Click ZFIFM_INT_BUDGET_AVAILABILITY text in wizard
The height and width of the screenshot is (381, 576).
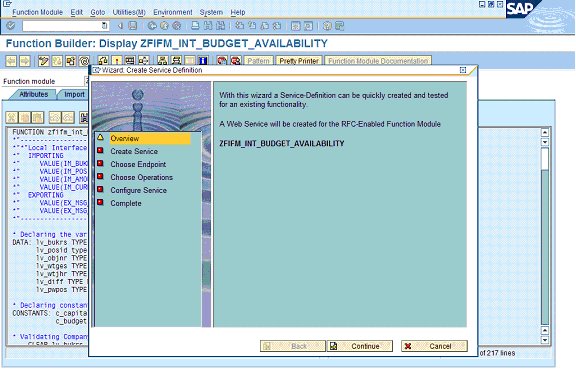(282, 143)
